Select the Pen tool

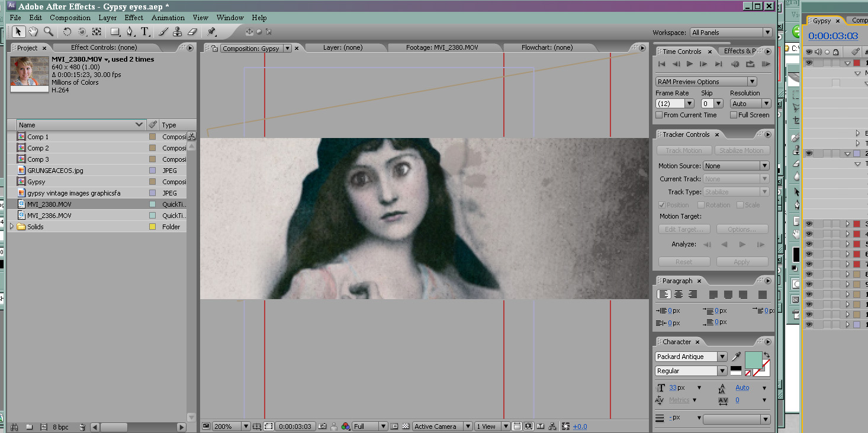[130, 32]
